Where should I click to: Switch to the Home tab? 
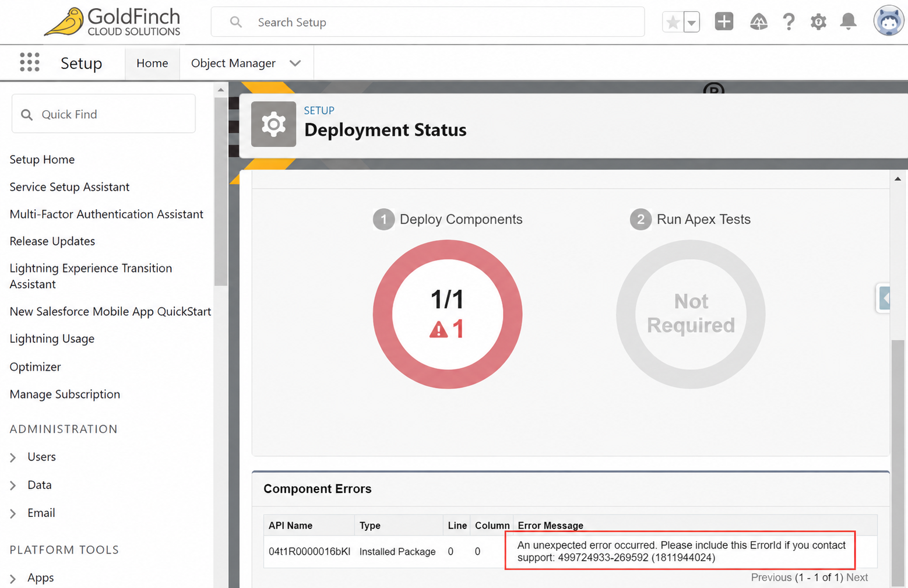(x=152, y=63)
